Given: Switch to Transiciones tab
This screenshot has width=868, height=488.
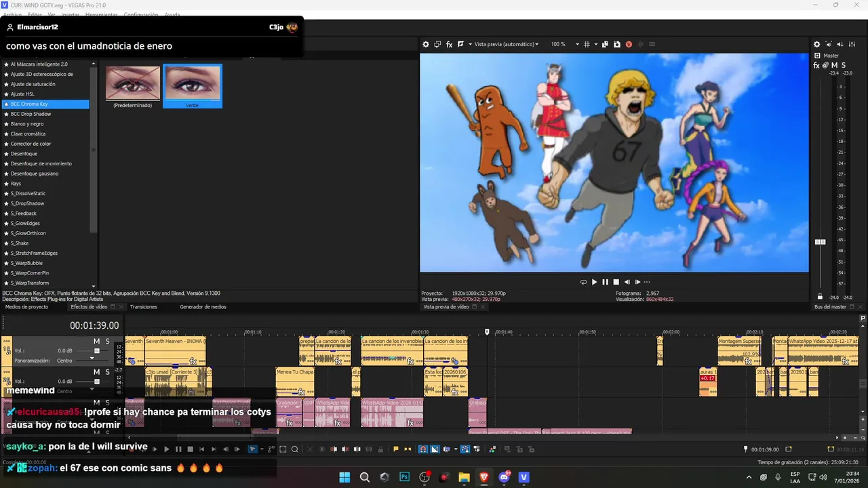Looking at the screenshot, I should point(144,307).
